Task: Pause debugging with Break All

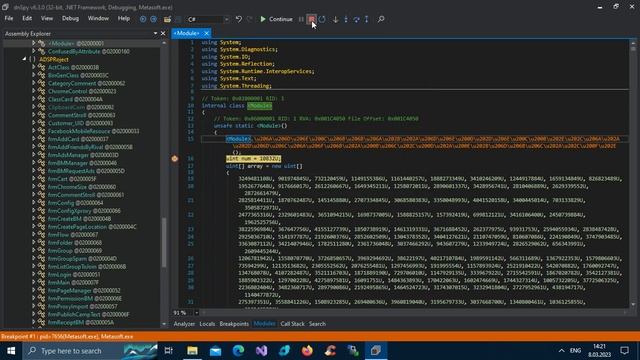Action: [301, 19]
